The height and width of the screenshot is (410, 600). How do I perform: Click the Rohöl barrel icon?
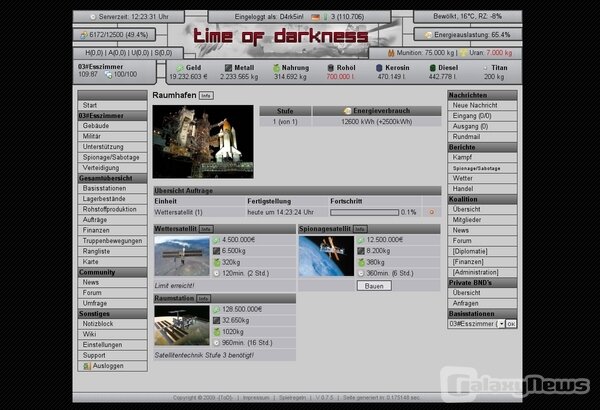click(331, 68)
